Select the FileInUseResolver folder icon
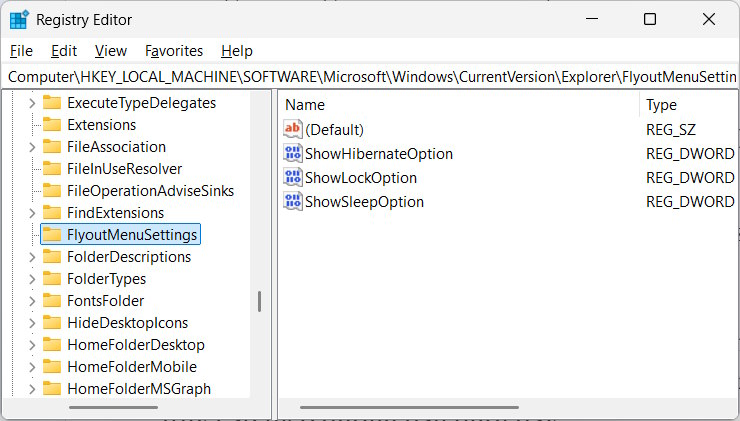Viewport: 740px width, 421px height. point(52,168)
